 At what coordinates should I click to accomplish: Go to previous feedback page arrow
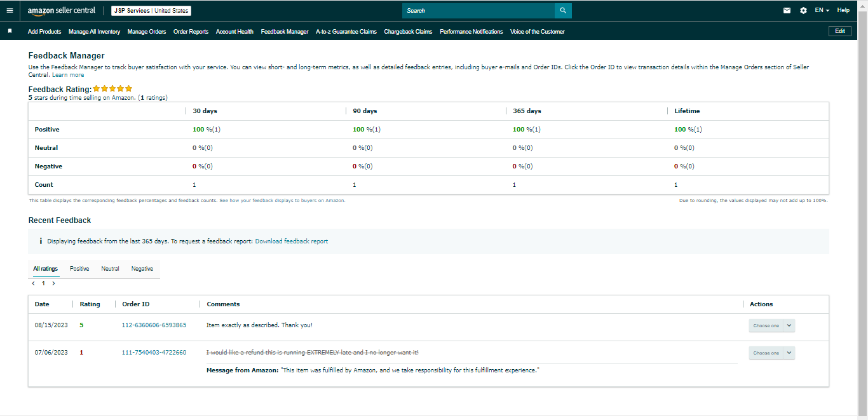33,283
